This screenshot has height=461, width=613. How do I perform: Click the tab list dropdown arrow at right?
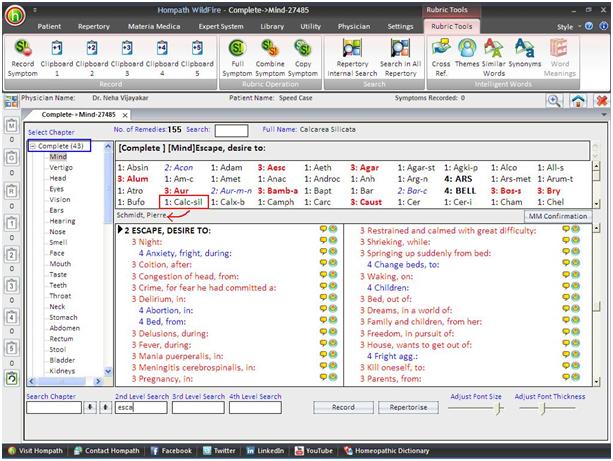coord(604,115)
